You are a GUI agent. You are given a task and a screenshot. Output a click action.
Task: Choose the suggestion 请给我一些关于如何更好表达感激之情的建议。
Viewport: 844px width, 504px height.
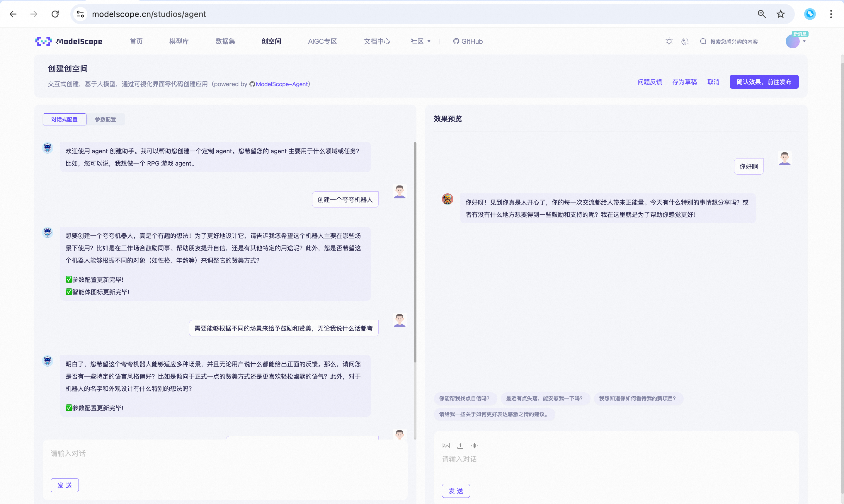pyautogui.click(x=494, y=414)
